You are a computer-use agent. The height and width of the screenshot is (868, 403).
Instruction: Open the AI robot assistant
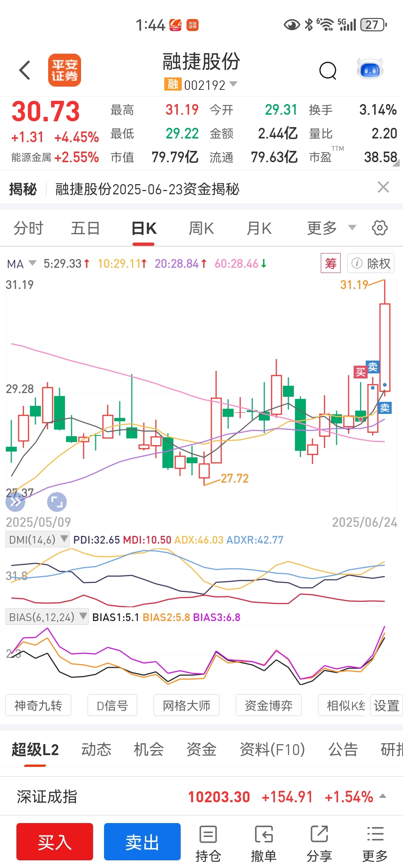[370, 69]
